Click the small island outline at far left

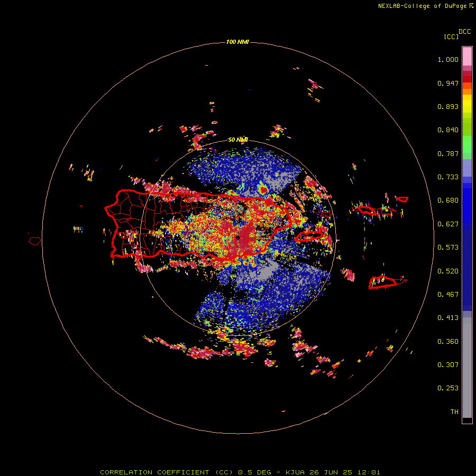click(x=35, y=241)
